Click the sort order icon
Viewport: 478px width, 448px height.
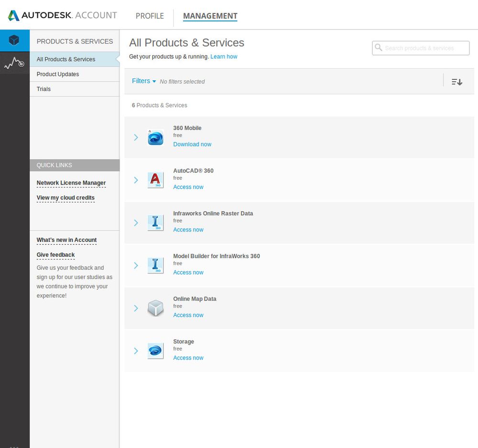click(456, 82)
